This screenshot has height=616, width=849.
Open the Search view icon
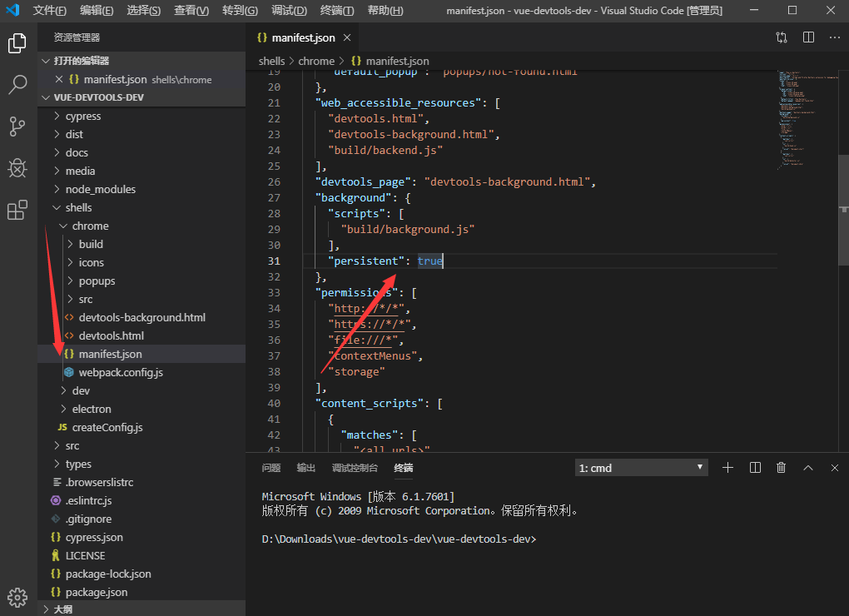coord(17,84)
